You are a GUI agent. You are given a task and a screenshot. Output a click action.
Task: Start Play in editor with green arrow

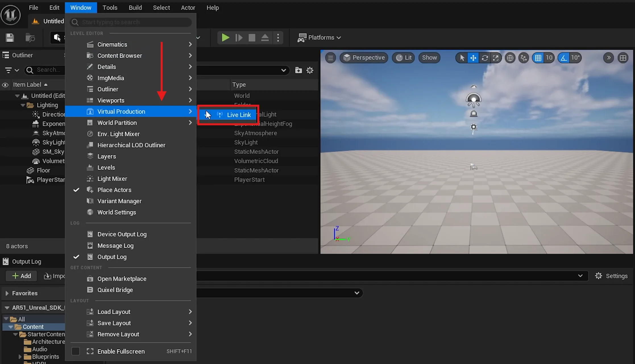click(225, 37)
